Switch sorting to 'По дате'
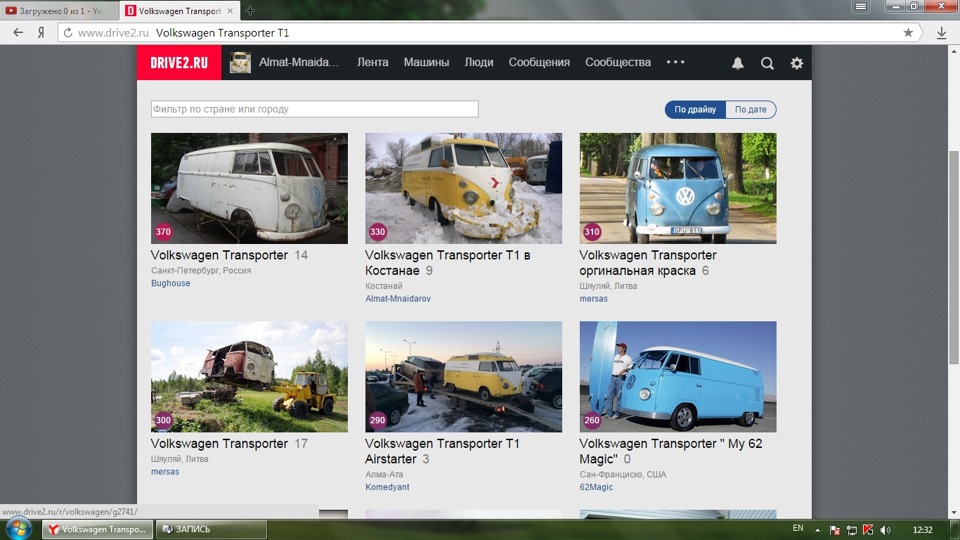Viewport: 960px width, 540px height. pos(750,110)
